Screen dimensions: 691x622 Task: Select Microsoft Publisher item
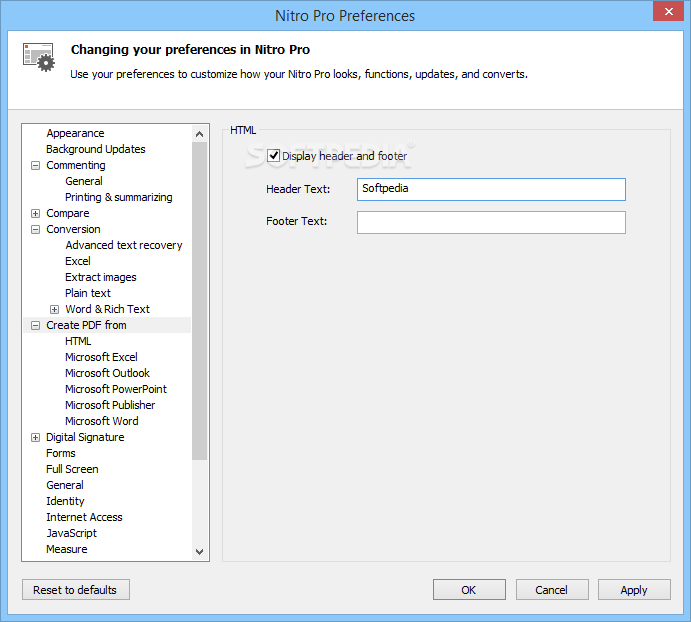(x=110, y=405)
